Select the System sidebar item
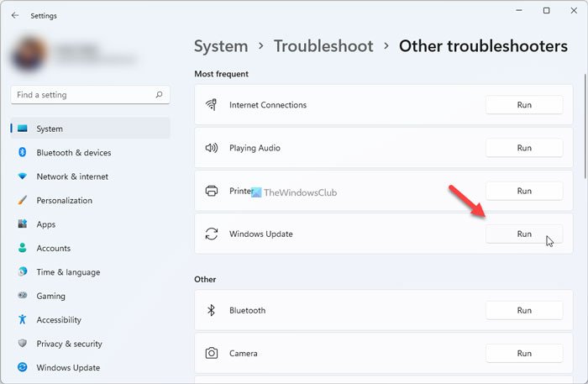The image size is (588, 384). (50, 129)
